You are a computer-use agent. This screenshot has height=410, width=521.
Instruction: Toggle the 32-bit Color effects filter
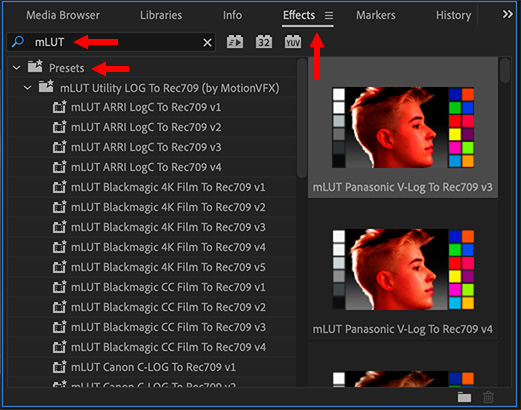(264, 42)
